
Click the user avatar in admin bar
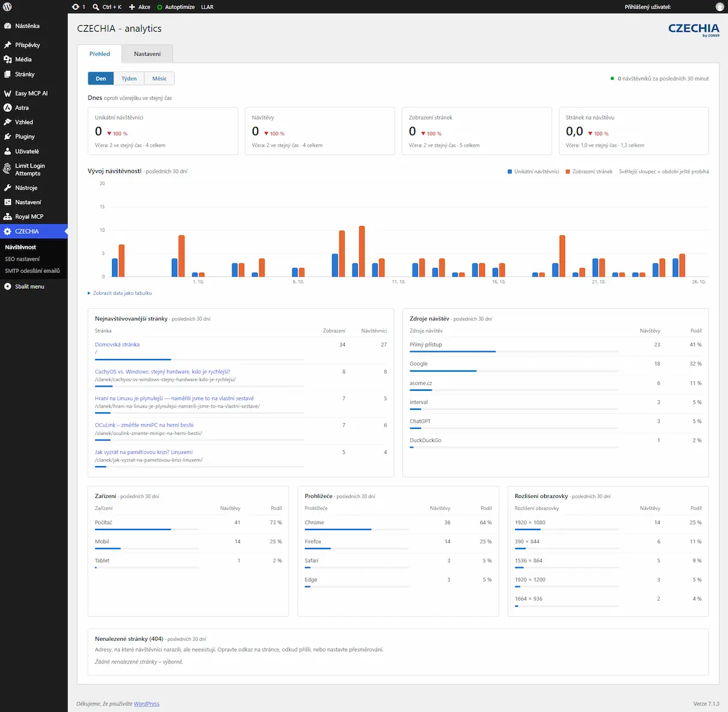coord(720,7)
